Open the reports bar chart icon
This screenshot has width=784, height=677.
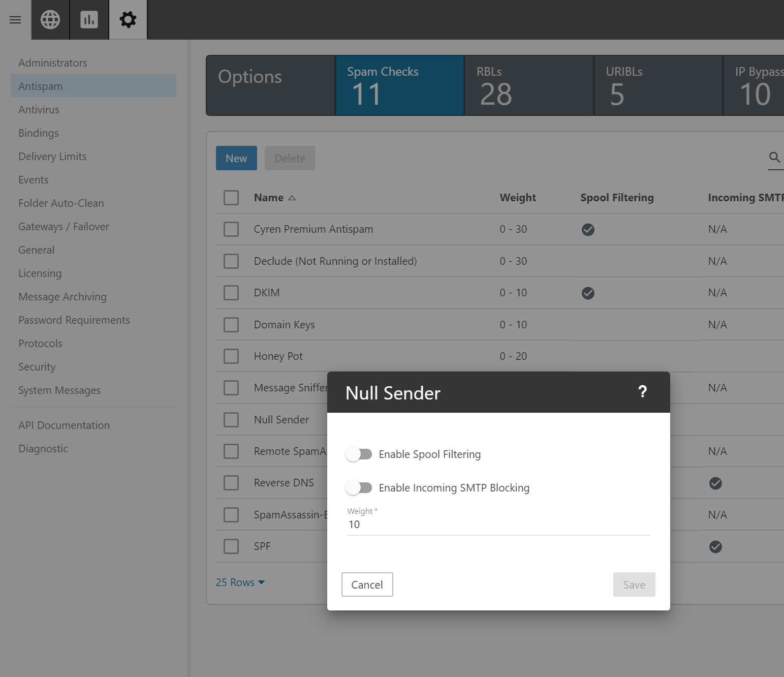89,20
